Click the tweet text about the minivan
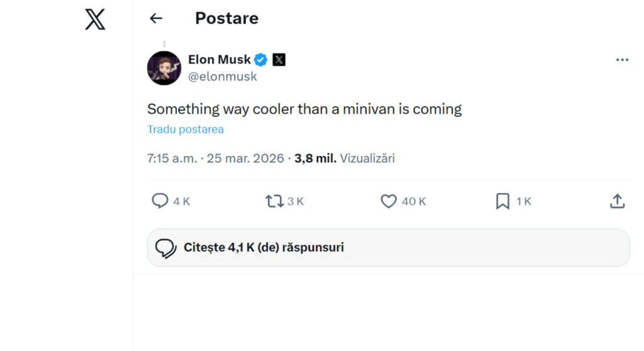Image resolution: width=644 pixels, height=351 pixels. click(x=304, y=109)
